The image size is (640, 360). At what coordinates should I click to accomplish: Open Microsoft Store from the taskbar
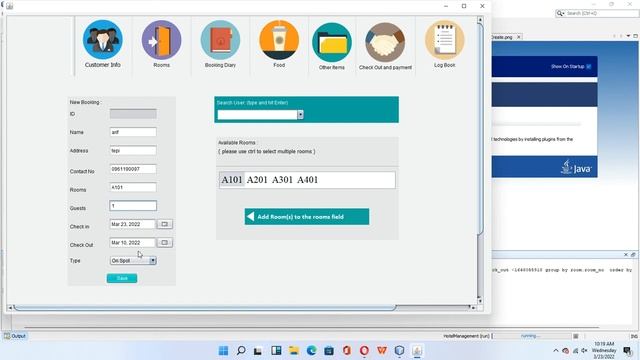(329, 351)
